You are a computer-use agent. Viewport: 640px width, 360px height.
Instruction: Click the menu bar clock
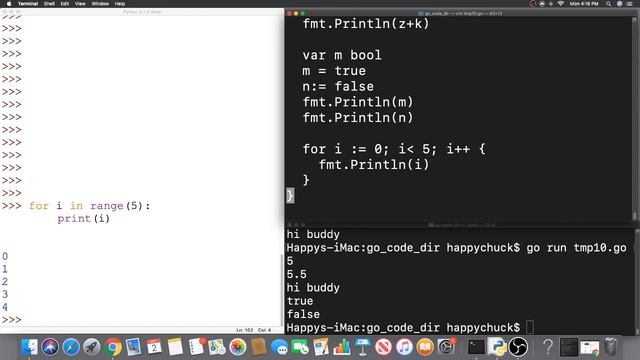click(584, 4)
